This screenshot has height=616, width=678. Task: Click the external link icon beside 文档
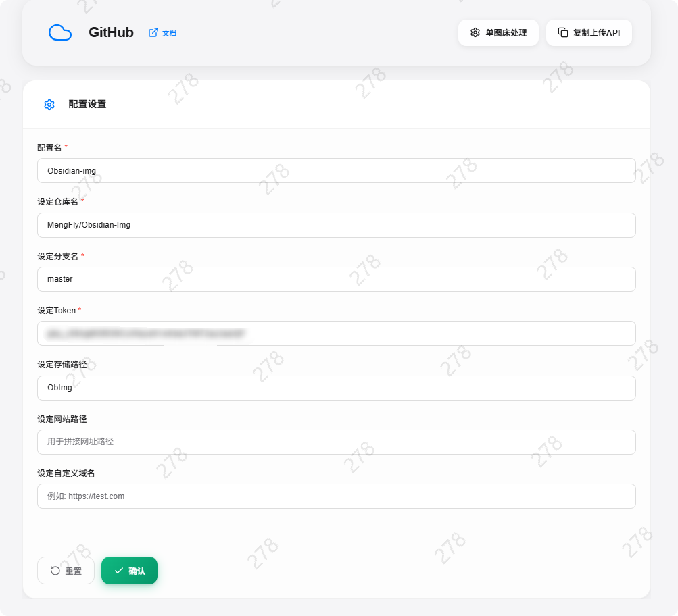click(153, 32)
